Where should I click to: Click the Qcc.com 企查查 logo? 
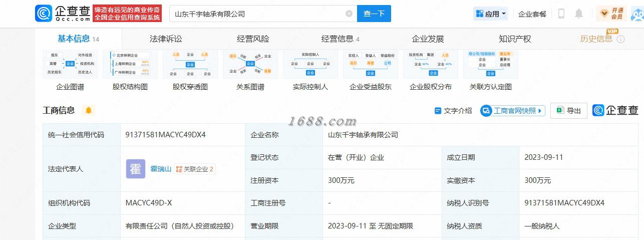(63, 14)
